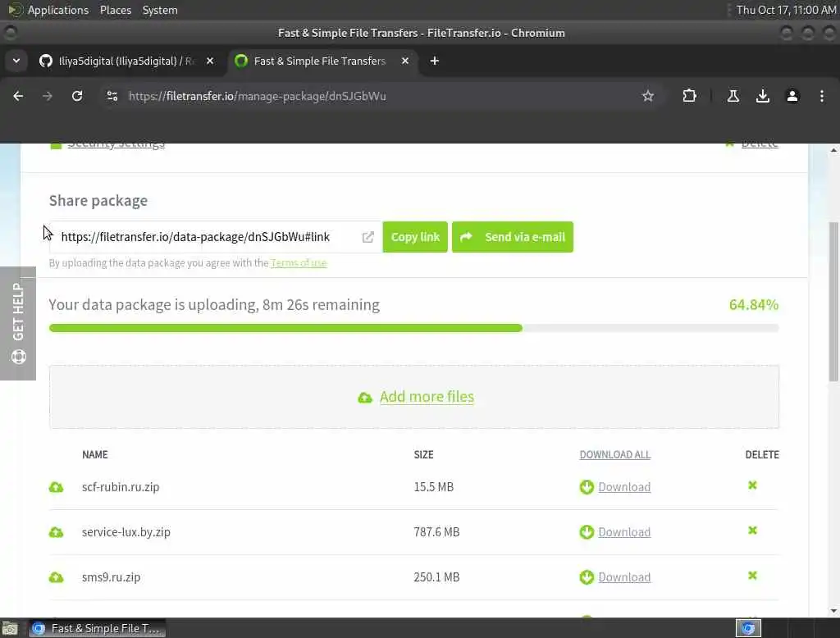
Task: Click the upload progress bar
Action: click(x=413, y=328)
